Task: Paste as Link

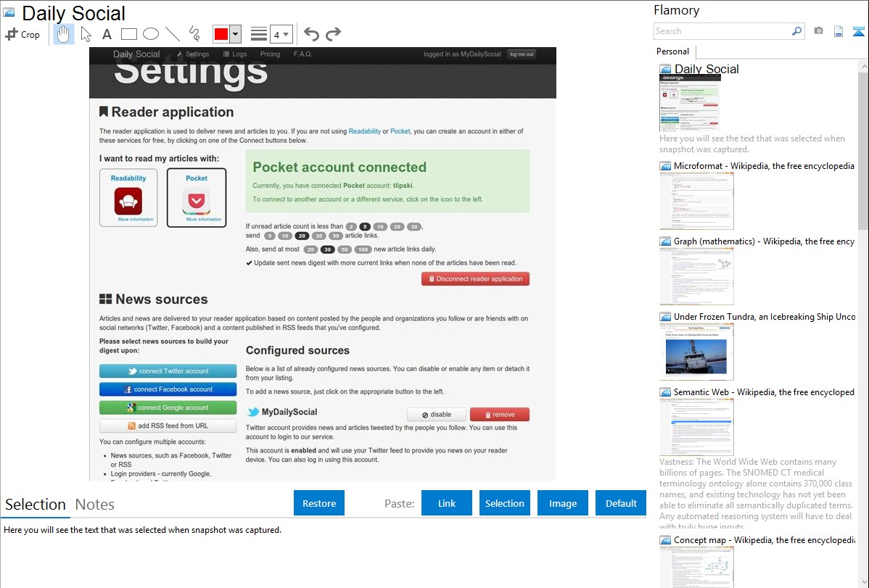Action: point(447,503)
